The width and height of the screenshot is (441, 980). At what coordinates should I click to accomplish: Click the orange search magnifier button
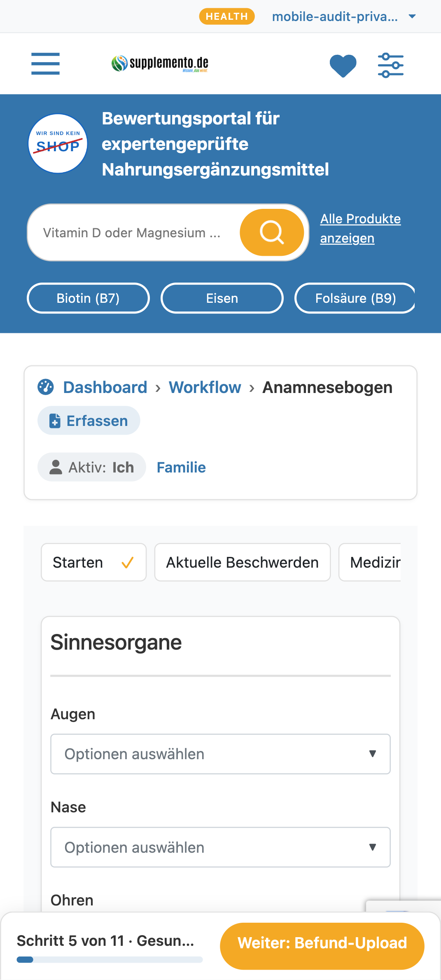tap(272, 232)
